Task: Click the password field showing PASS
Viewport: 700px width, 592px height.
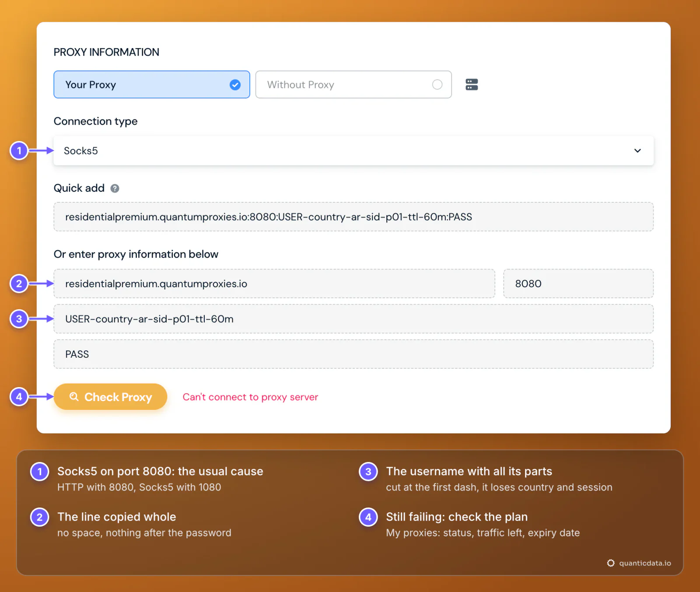Action: point(353,354)
